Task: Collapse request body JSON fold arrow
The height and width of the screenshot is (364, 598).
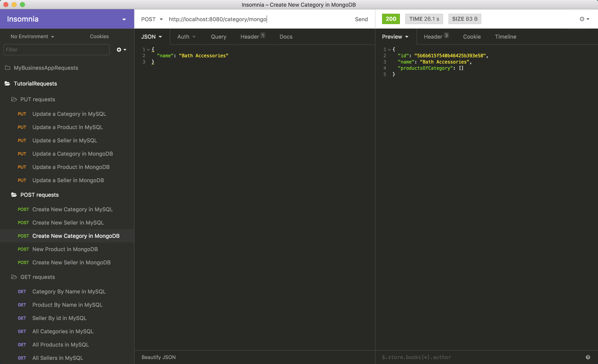Action: 148,50
